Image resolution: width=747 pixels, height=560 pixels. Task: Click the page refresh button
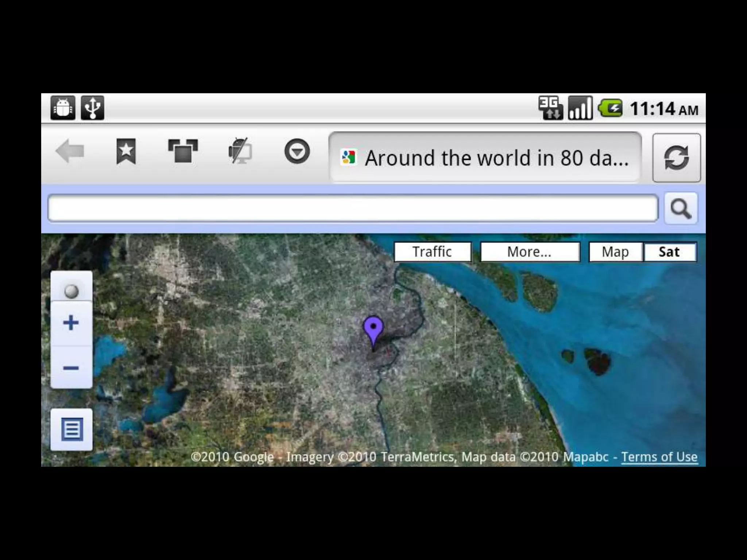click(676, 157)
